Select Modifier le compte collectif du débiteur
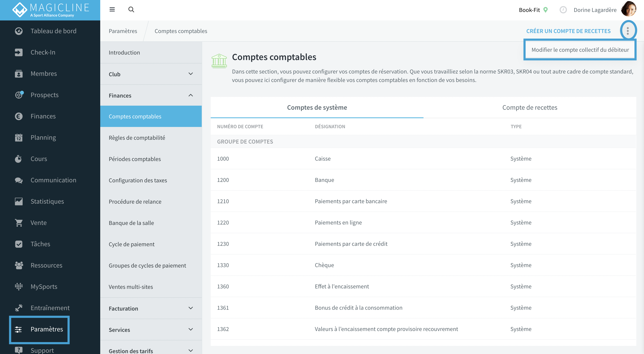644x354 pixels. point(580,50)
